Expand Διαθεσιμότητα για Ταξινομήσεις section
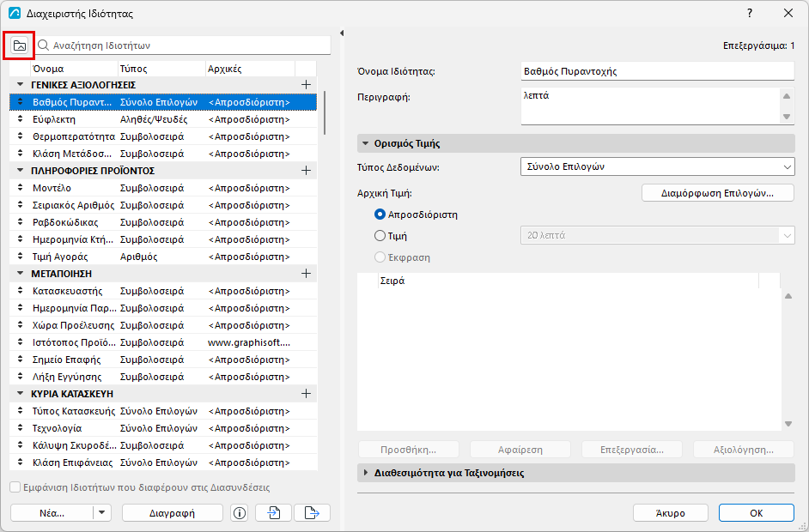The image size is (809, 532). 366,473
